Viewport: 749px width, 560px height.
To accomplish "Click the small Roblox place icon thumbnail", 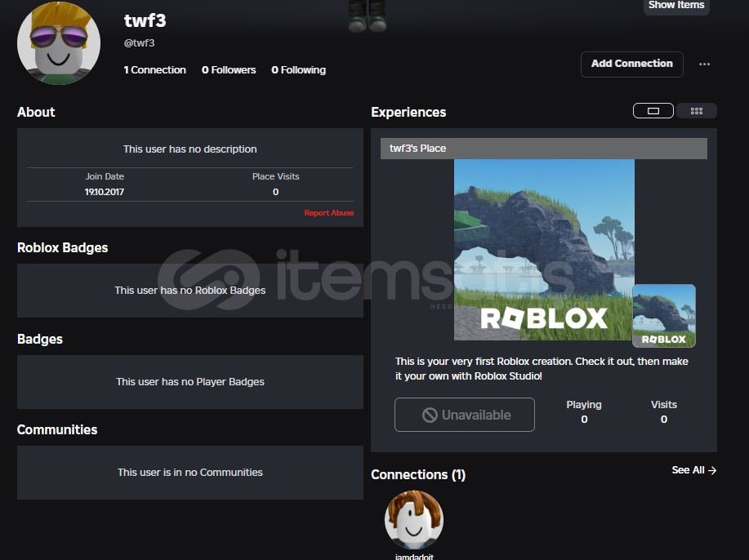I will point(664,316).
